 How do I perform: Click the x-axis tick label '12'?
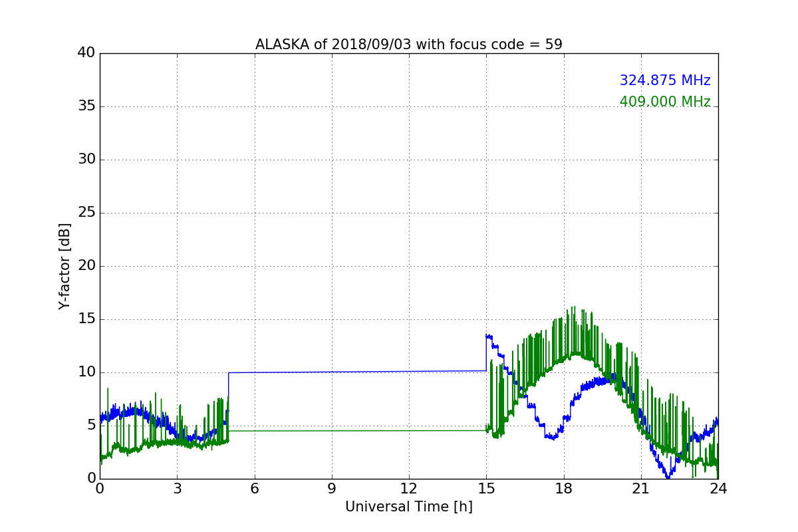coord(409,488)
